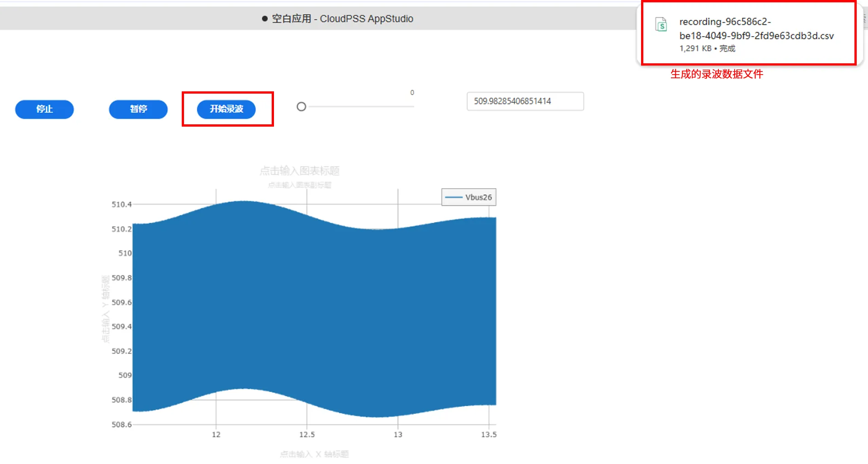Click the 508.6 Y-axis tick label
The image size is (868, 464).
pos(122,425)
